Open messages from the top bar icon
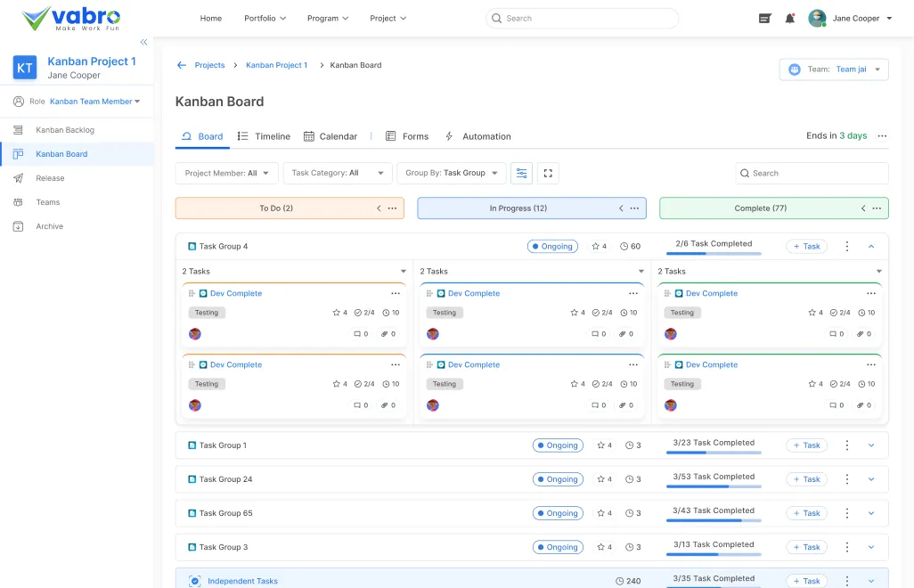 (764, 18)
